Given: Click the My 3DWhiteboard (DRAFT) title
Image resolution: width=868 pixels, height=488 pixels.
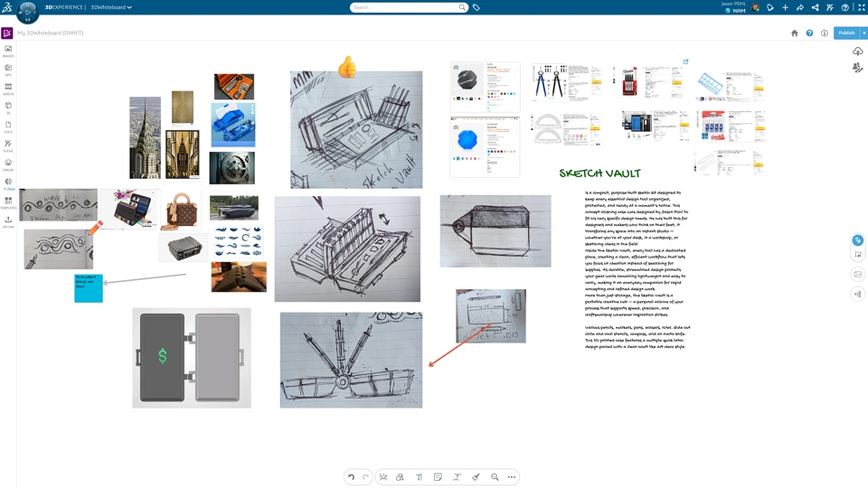Looking at the screenshot, I should pos(51,33).
